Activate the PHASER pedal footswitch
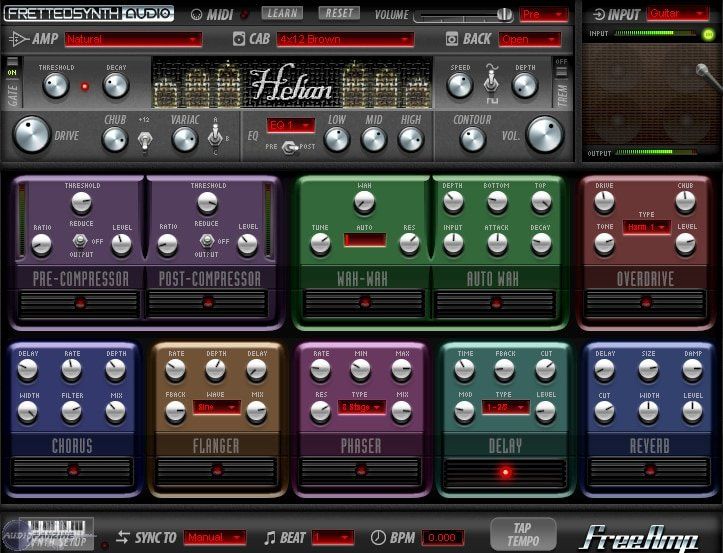 361,471
